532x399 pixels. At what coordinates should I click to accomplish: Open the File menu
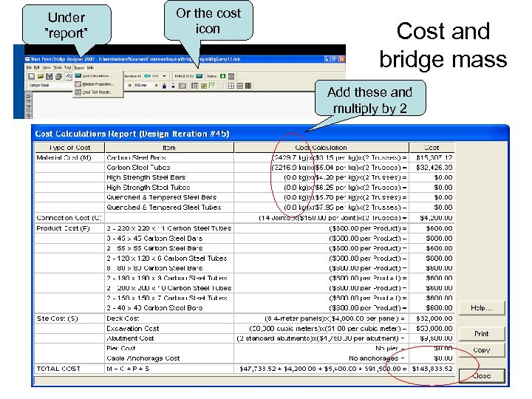[x=29, y=67]
